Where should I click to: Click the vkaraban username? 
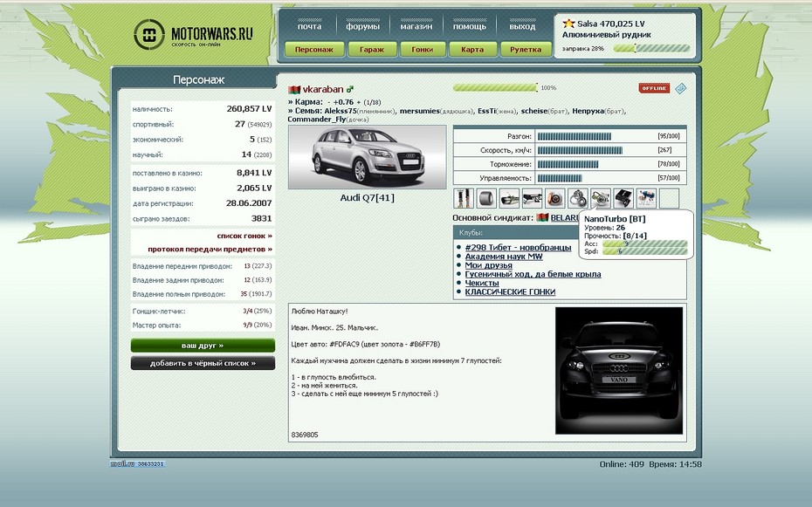pos(323,90)
